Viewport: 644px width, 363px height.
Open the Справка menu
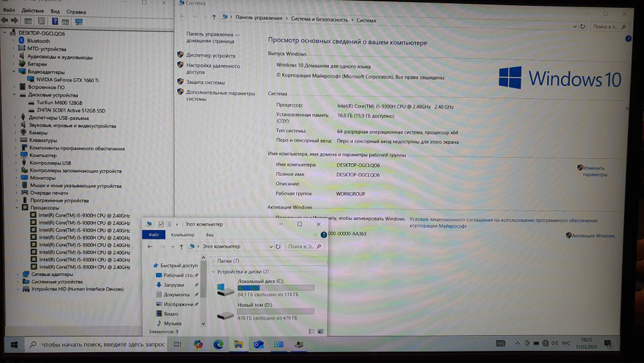(76, 12)
